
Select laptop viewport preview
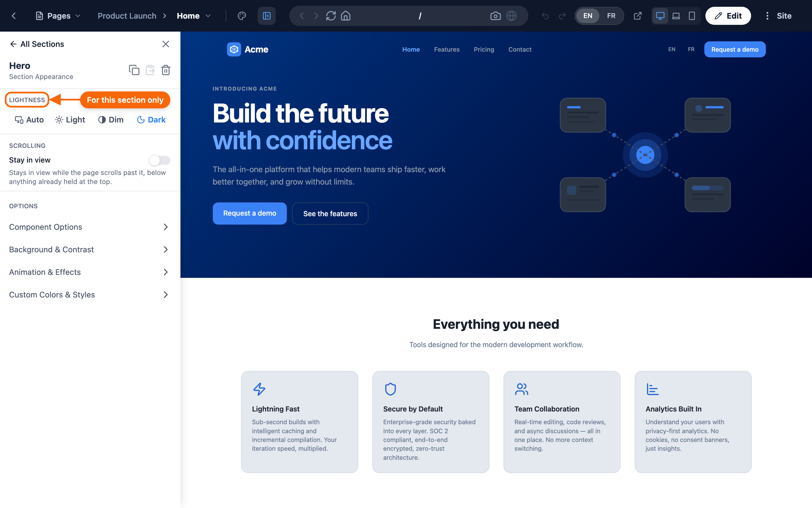click(676, 16)
